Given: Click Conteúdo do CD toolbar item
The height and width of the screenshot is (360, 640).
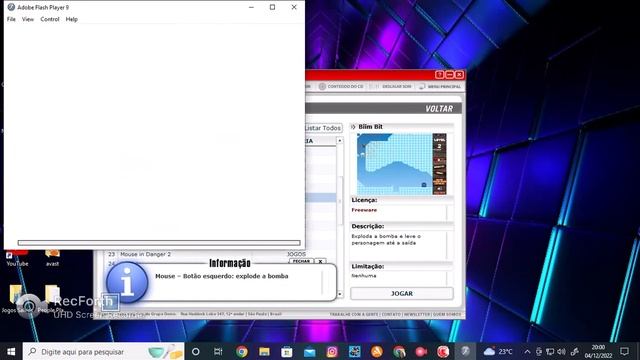Looking at the screenshot, I should 341,87.
